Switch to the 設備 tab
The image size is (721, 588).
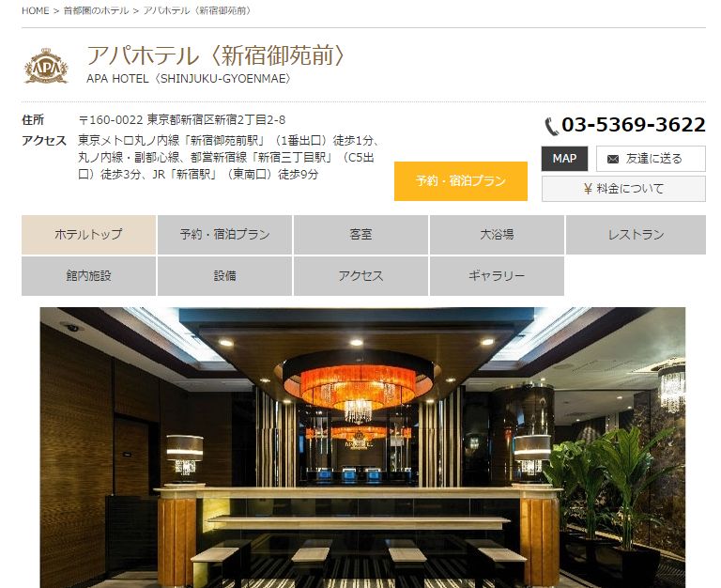[x=225, y=275]
